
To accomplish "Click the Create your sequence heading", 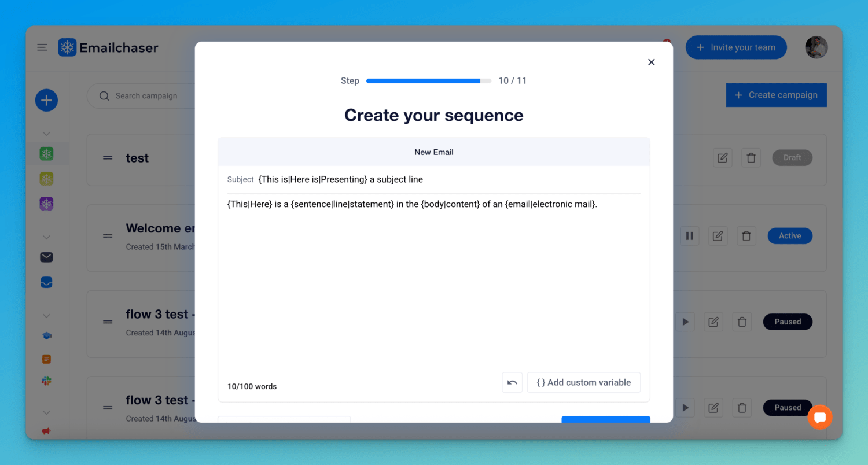I will coord(434,115).
